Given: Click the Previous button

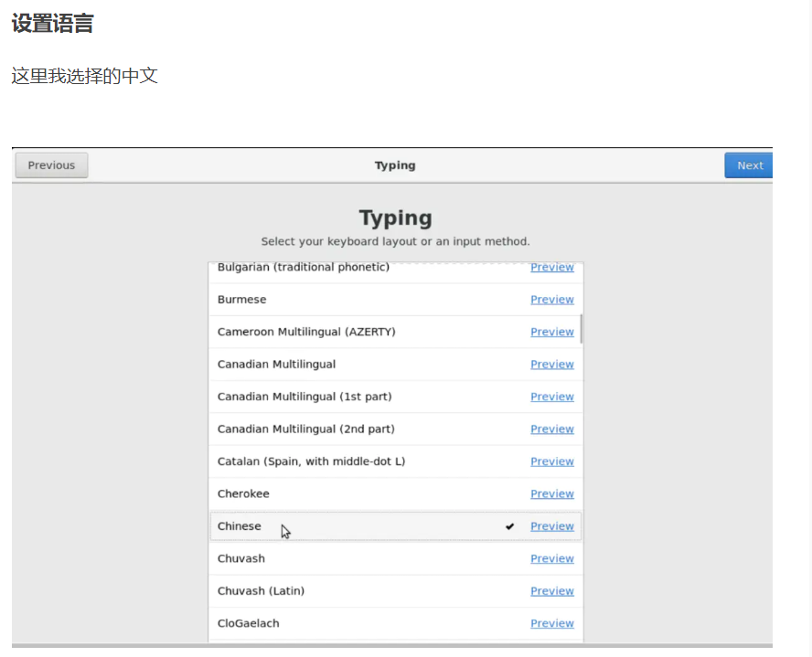Looking at the screenshot, I should pos(51,165).
